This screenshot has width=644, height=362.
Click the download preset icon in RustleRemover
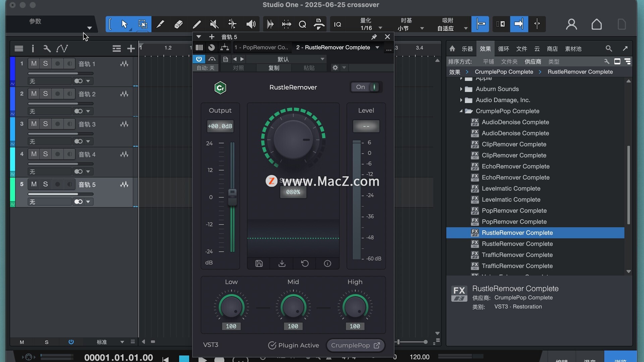[282, 263]
